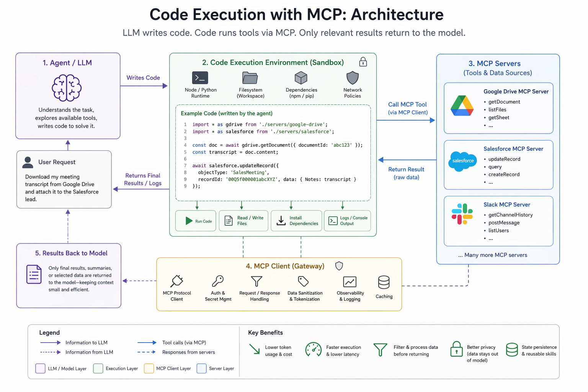Image resolution: width=588 pixels, height=392 pixels.
Task: Click the "Return Result (raw data)" label
Action: tap(406, 173)
